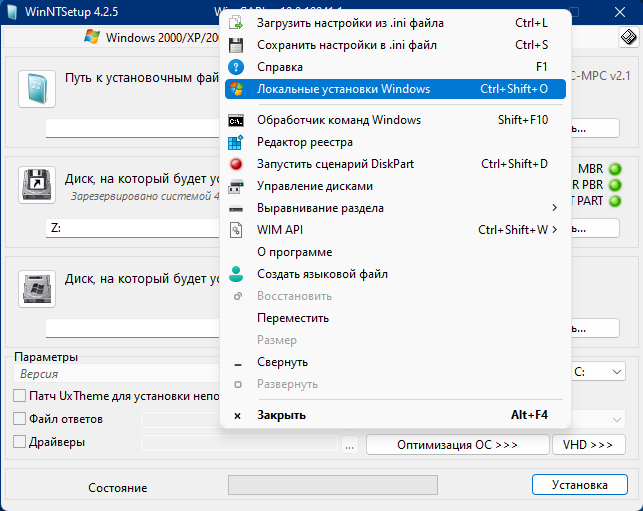Open the C: drive letter dropdown

(x=598, y=372)
